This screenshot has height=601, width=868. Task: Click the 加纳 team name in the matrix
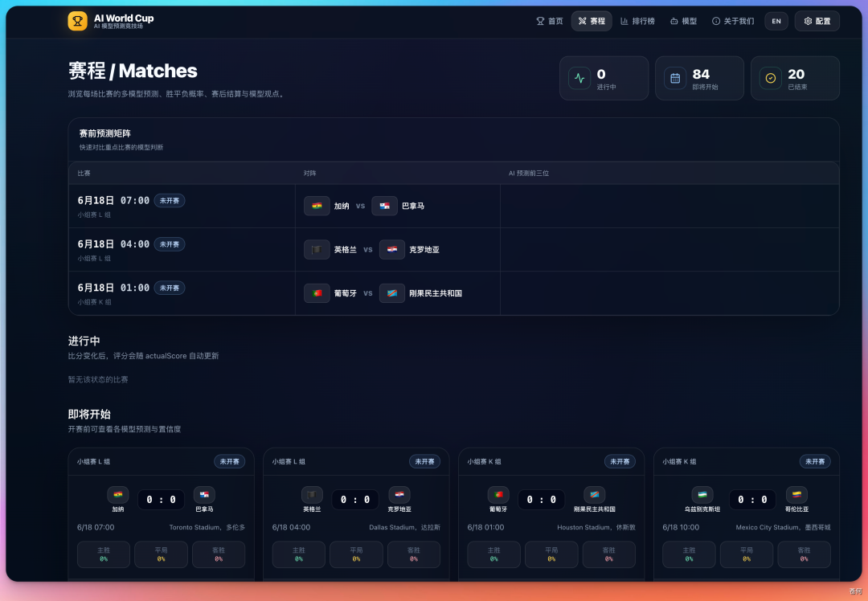pos(342,206)
